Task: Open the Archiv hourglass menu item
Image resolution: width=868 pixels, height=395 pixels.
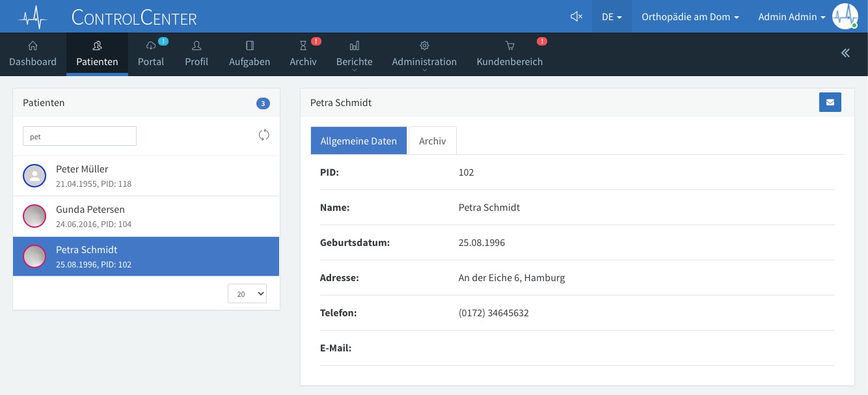Action: coord(303,54)
